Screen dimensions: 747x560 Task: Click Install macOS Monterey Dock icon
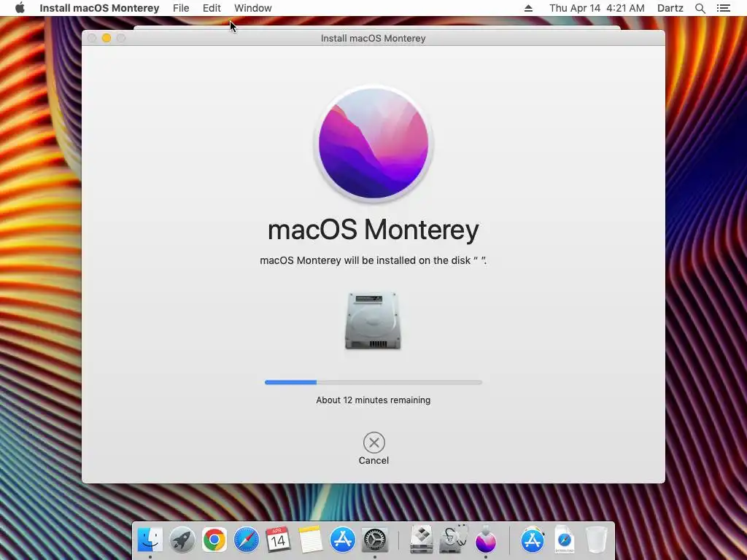click(485, 540)
